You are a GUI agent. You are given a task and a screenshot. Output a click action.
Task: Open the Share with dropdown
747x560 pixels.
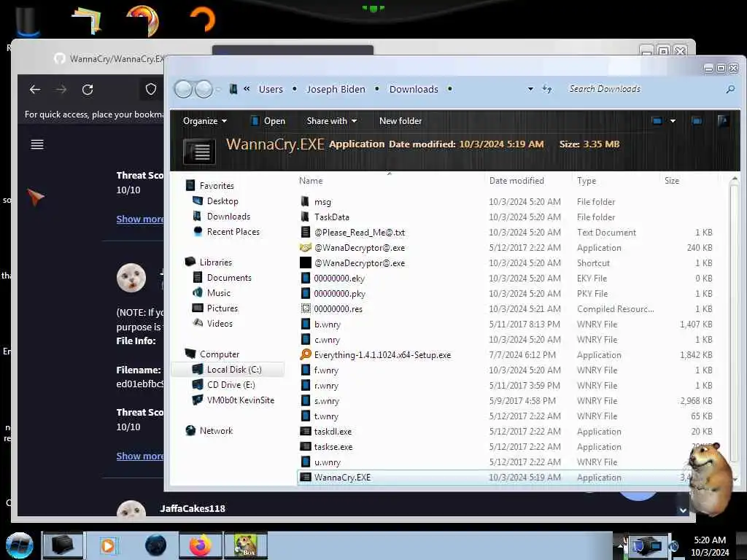(332, 121)
